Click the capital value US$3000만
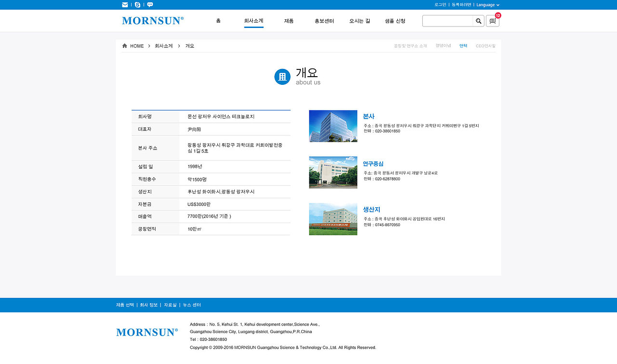The width and height of the screenshot is (617, 364). point(199,204)
